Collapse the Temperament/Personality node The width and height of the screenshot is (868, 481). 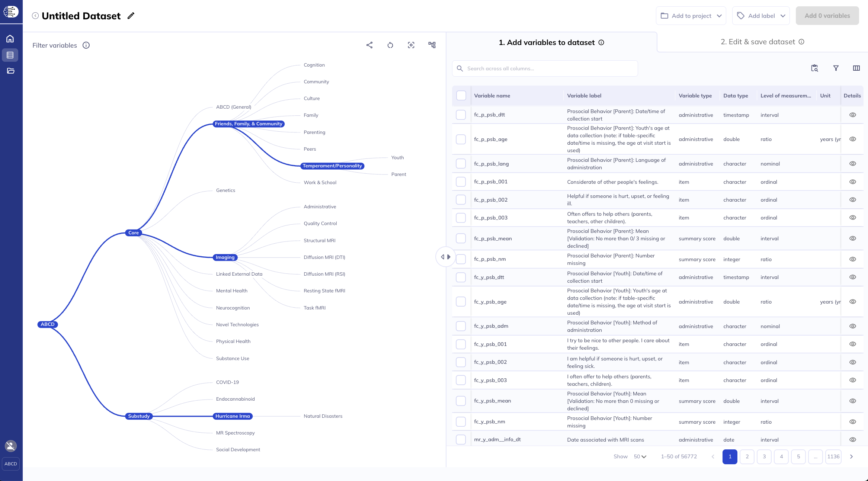pos(332,166)
